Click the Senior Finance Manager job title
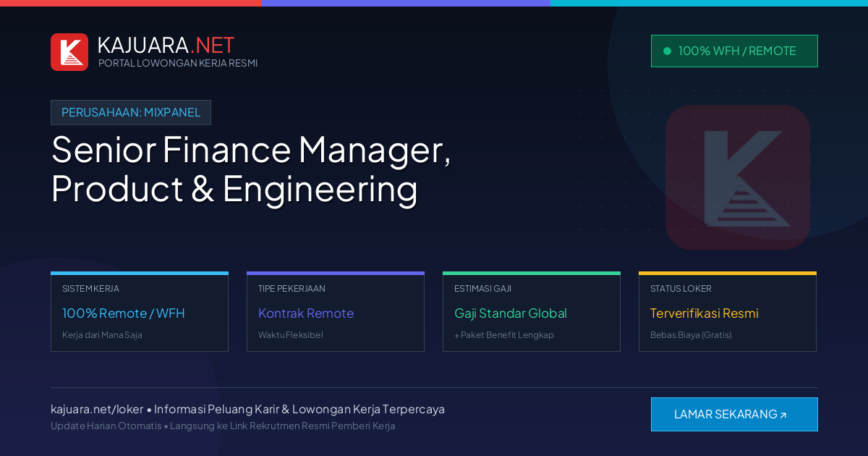The image size is (868, 456). click(251, 169)
